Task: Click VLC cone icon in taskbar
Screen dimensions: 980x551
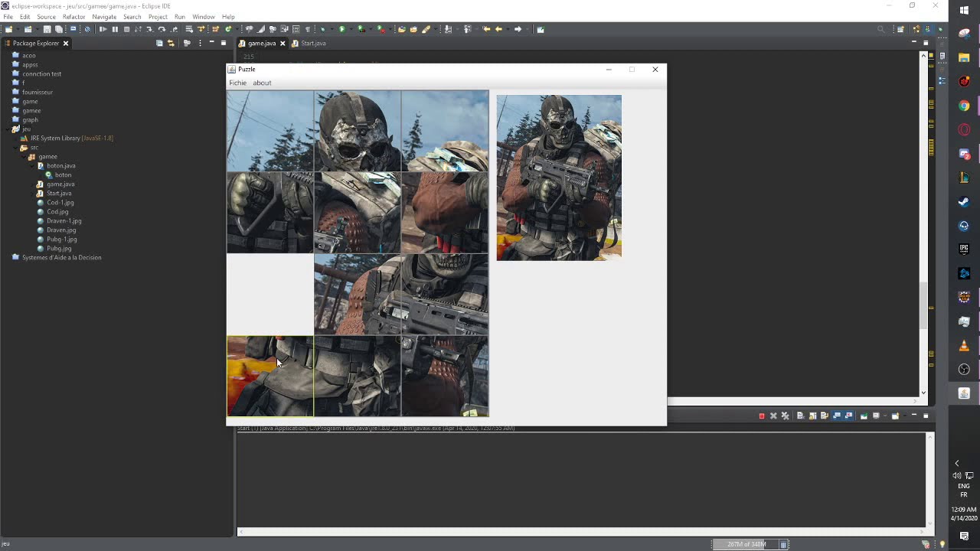Action: 964,345
